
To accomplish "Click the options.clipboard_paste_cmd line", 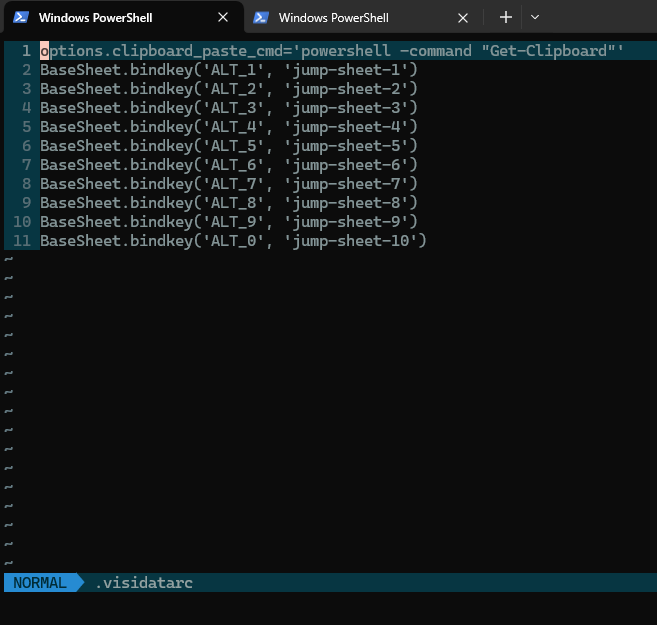I will pyautogui.click(x=332, y=51).
